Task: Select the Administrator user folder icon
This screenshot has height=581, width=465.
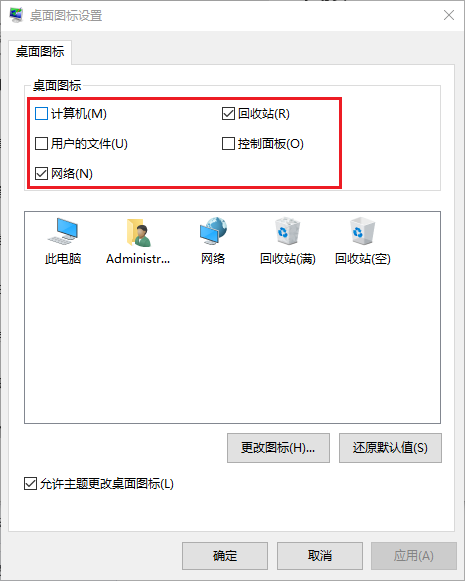Action: [x=138, y=232]
